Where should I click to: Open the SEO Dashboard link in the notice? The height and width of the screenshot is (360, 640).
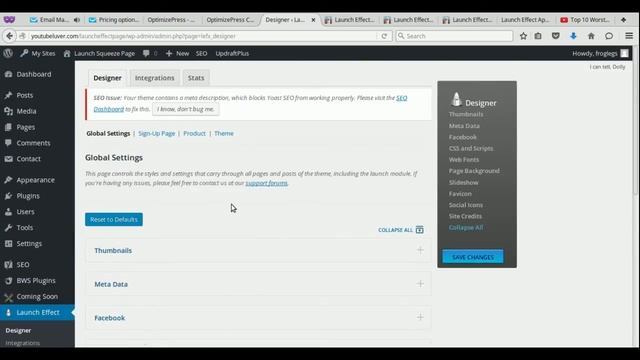click(x=402, y=98)
